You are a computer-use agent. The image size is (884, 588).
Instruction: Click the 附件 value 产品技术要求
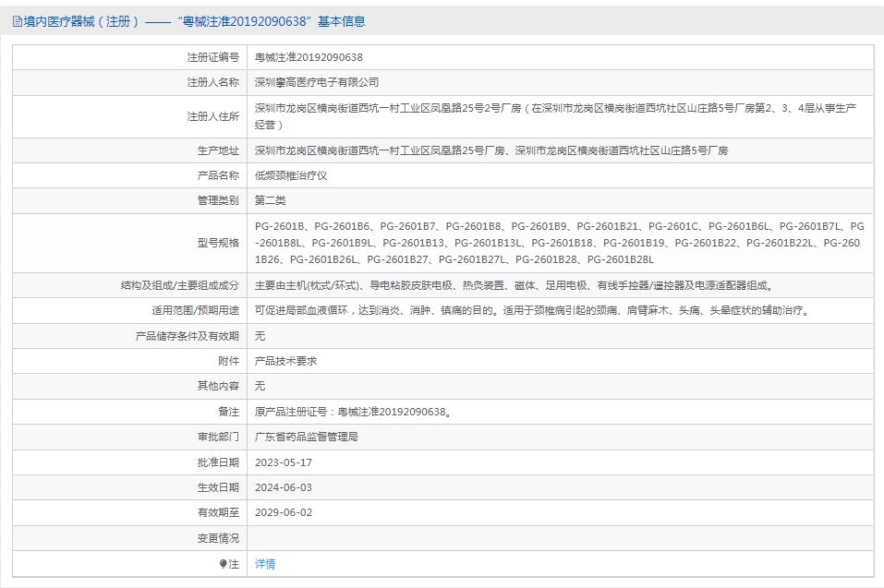click(285, 361)
